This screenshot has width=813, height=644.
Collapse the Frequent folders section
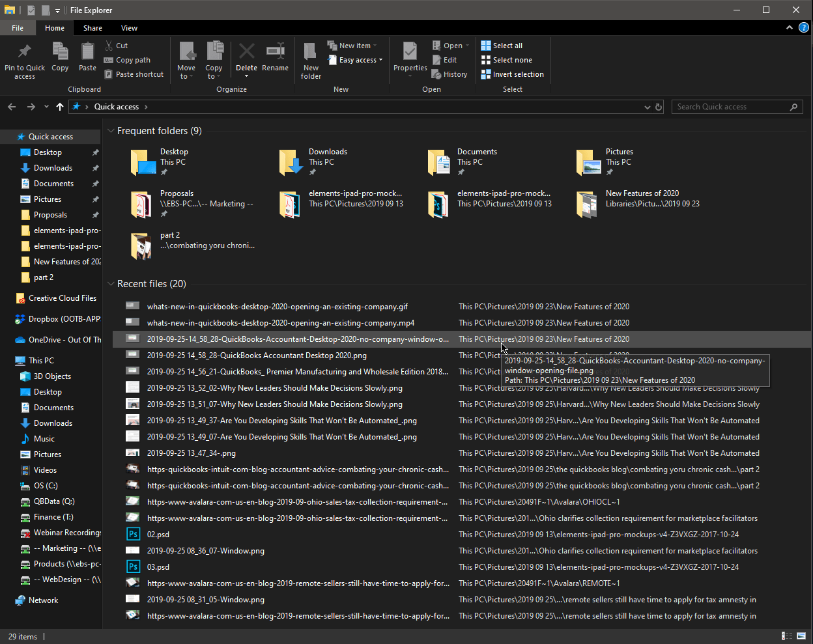click(111, 131)
